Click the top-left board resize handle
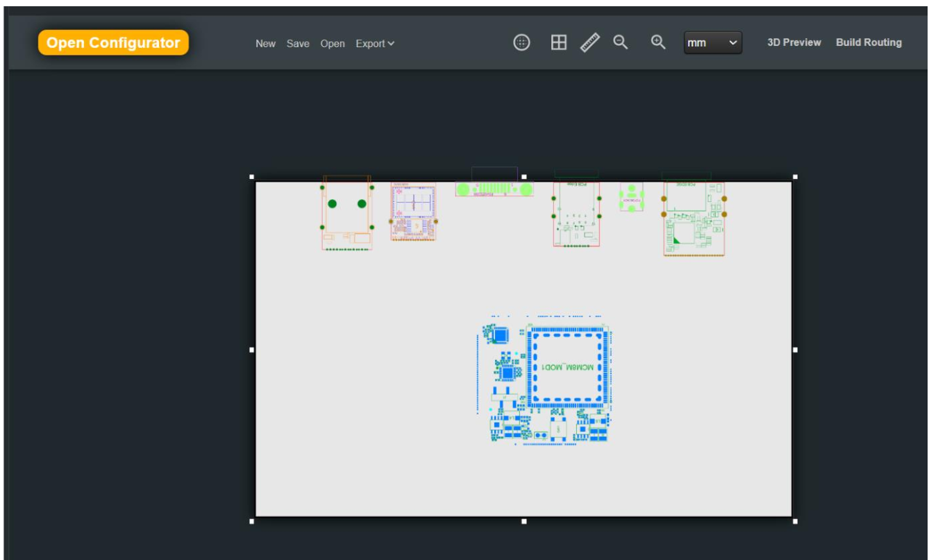Viewport: 929px width, 560px height. pyautogui.click(x=252, y=177)
